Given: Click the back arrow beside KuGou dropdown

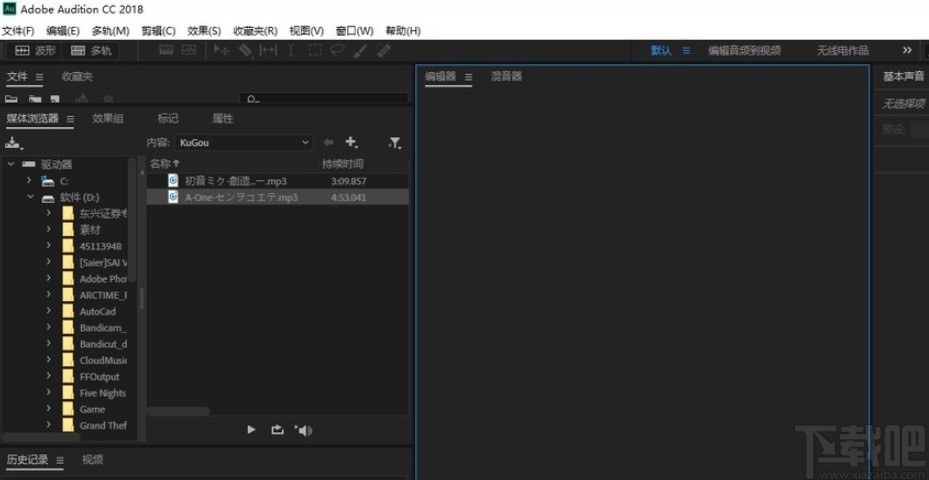Looking at the screenshot, I should [x=328, y=142].
